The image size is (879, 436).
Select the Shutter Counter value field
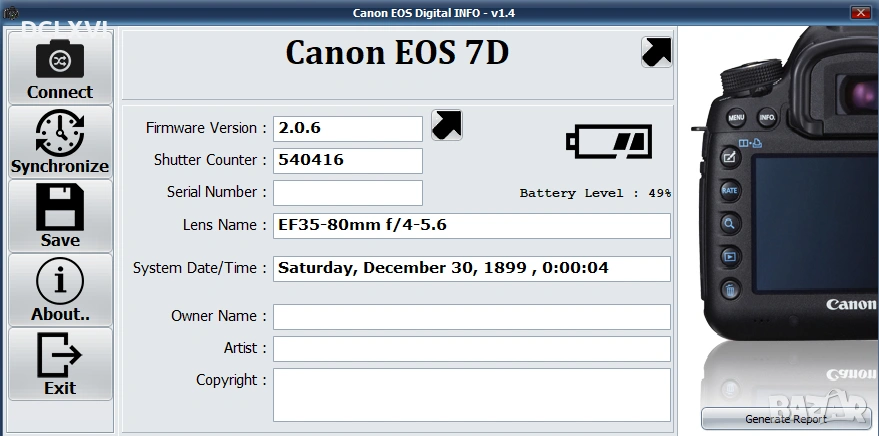tap(348, 160)
